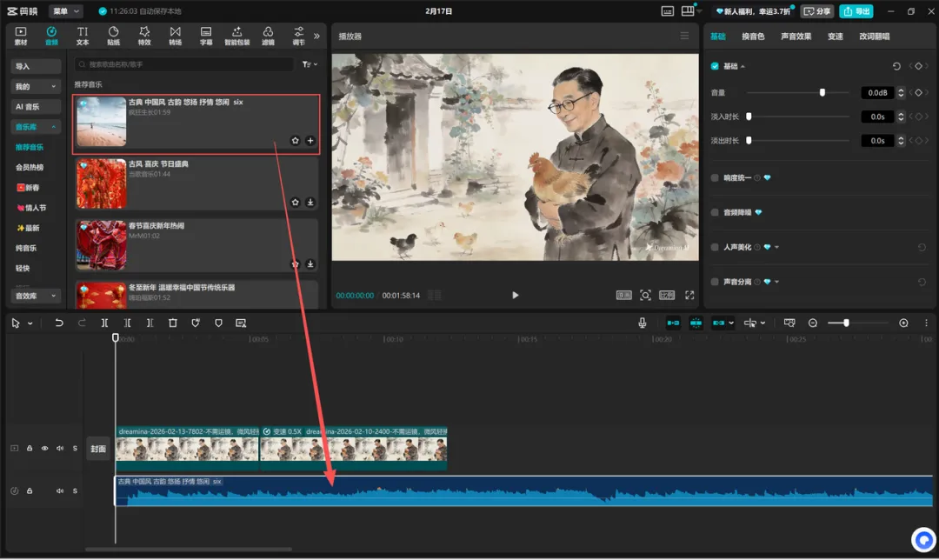This screenshot has height=560, width=939.
Task: Click the 导入 import button
Action: pos(36,66)
